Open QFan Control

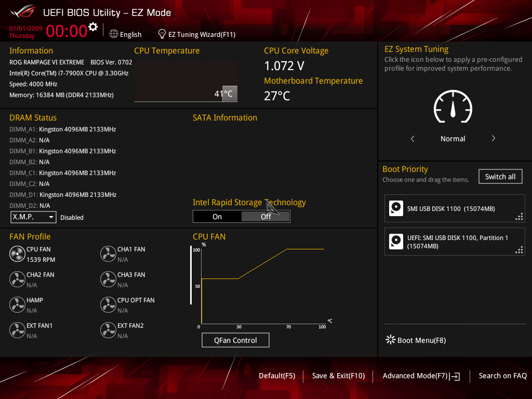click(x=235, y=340)
